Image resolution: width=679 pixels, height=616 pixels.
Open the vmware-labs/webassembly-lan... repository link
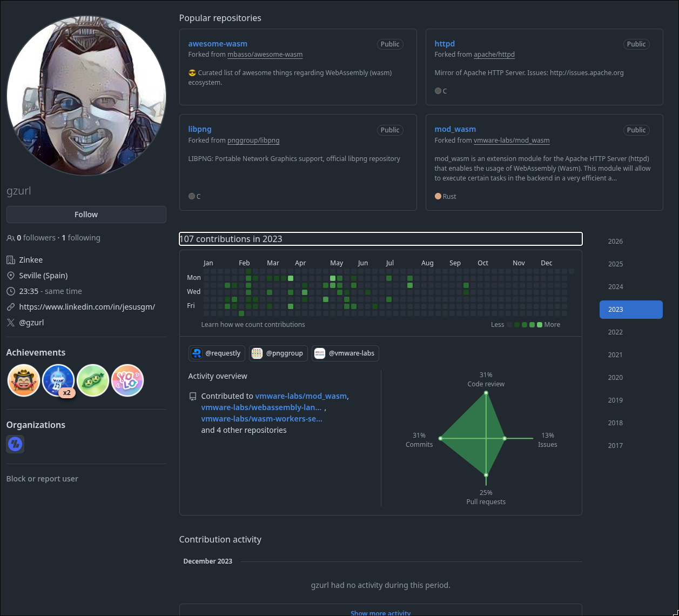[x=261, y=407]
